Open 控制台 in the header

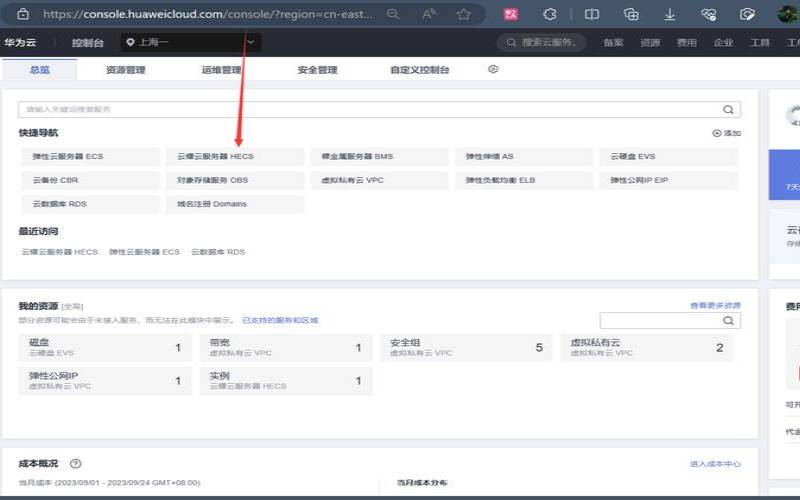[87, 43]
